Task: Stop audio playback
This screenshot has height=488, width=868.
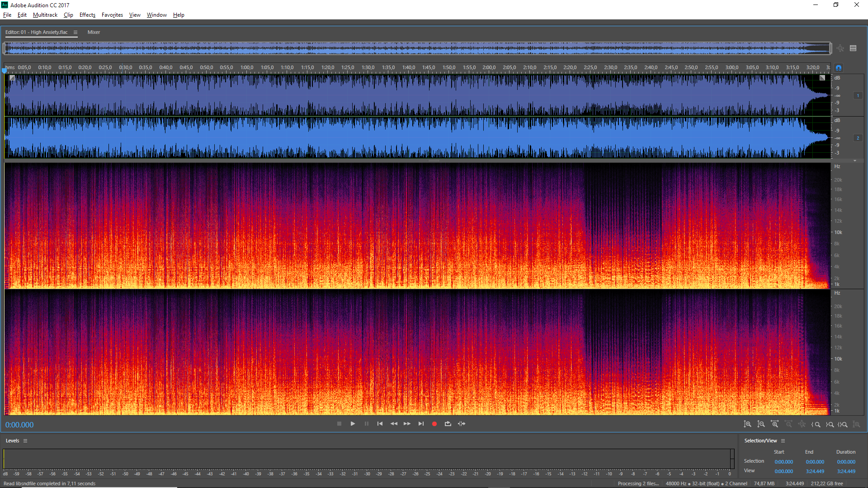Action: click(x=339, y=424)
